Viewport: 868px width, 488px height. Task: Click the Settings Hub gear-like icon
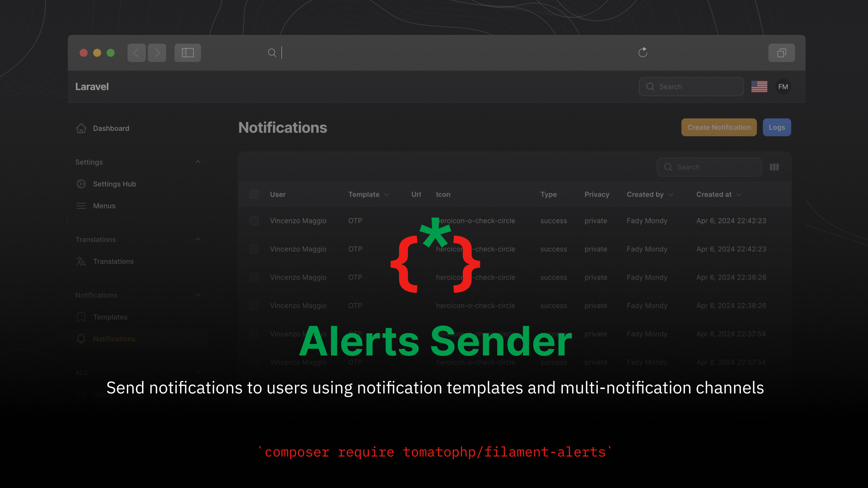click(x=81, y=184)
